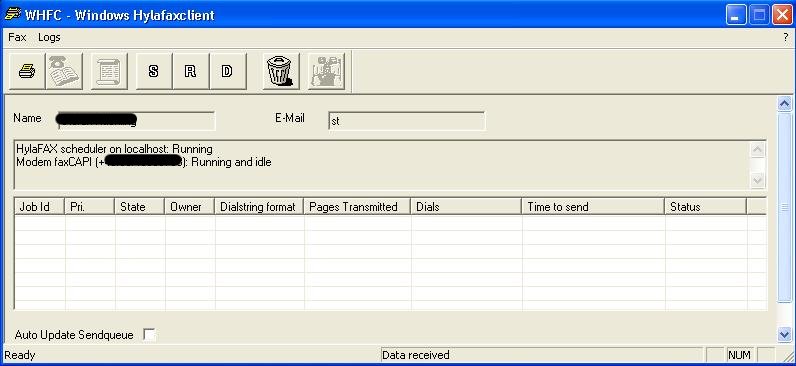
Task: Sort by Dials column header
Action: (x=467, y=207)
